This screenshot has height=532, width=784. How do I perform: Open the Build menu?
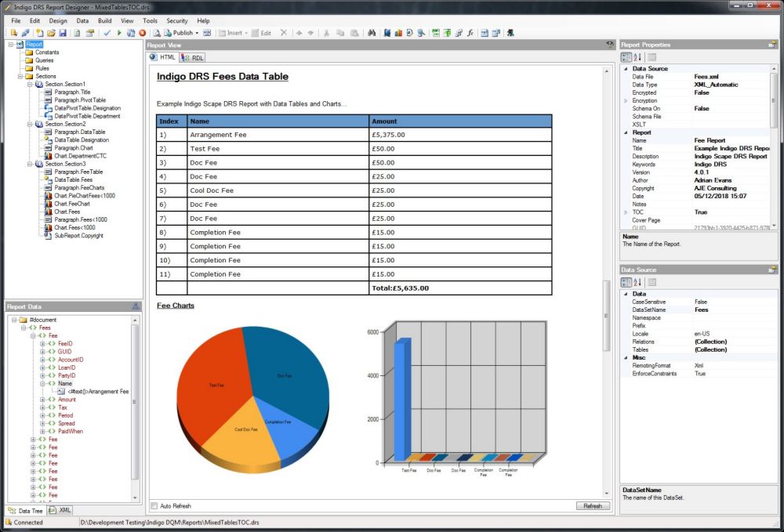coord(105,20)
